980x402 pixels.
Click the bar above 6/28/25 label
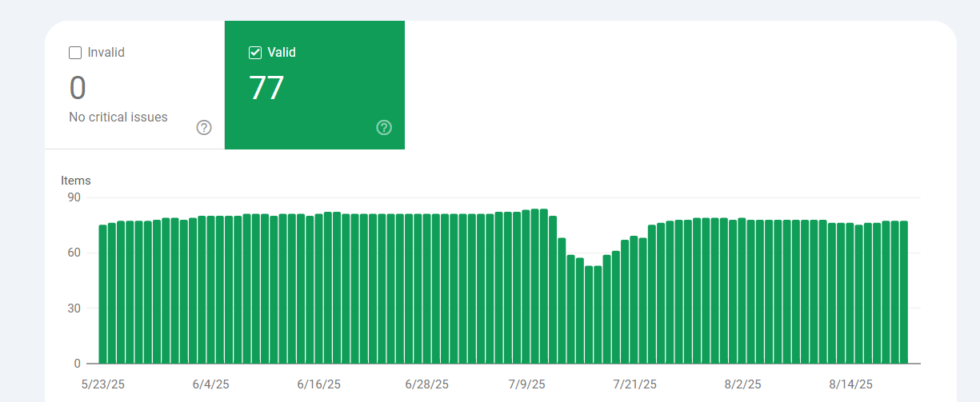[x=427, y=289]
